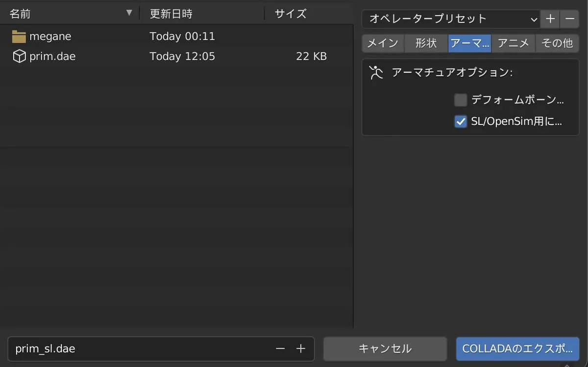
Task: Open the アニメ tab
Action: click(513, 43)
